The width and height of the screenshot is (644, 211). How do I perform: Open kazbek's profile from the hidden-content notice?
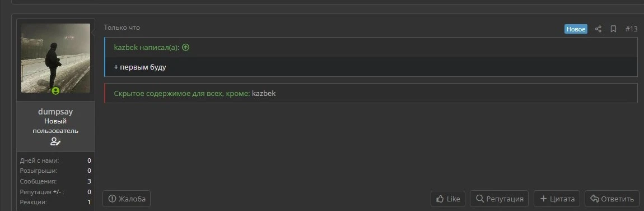pos(264,93)
